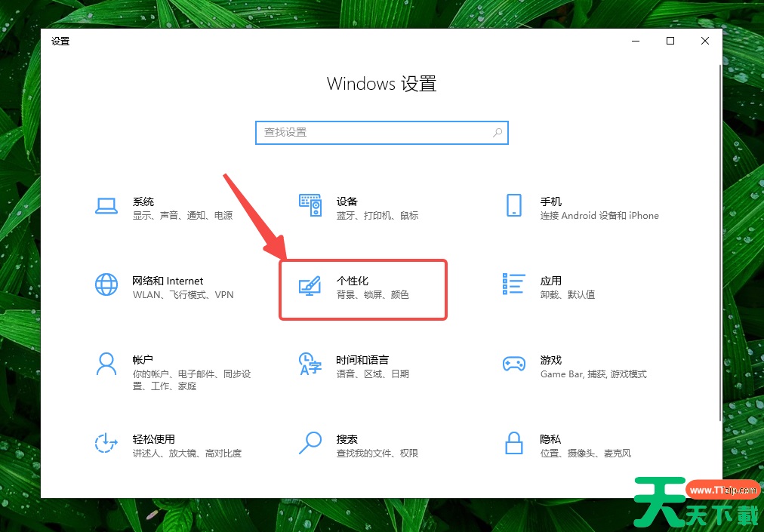Image resolution: width=764 pixels, height=532 pixels.
Task: Click into the 查找设置 search box
Action: click(x=374, y=132)
